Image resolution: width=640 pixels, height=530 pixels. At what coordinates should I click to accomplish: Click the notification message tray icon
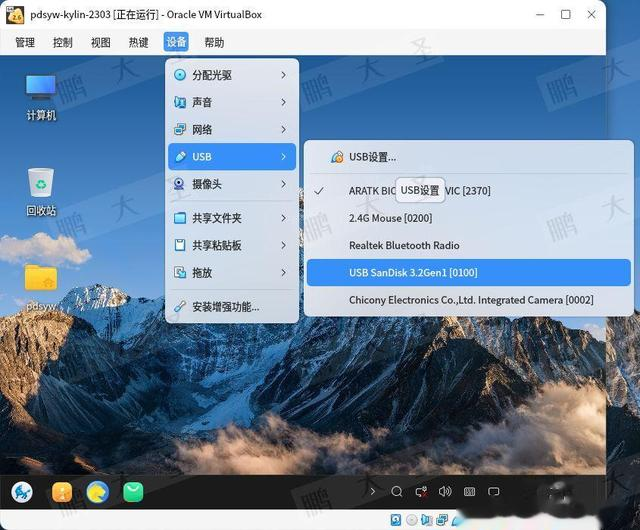[494, 491]
